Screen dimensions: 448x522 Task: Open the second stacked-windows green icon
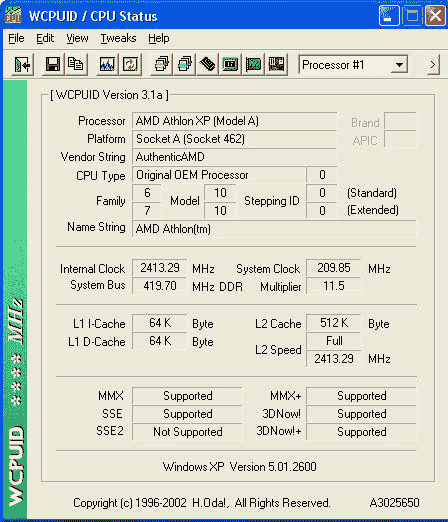(x=185, y=64)
